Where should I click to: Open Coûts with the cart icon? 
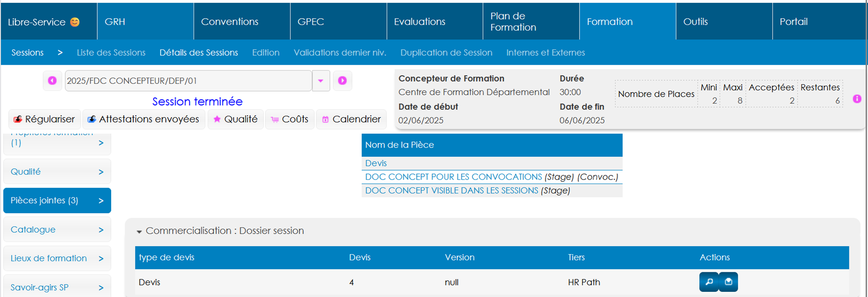coord(289,119)
